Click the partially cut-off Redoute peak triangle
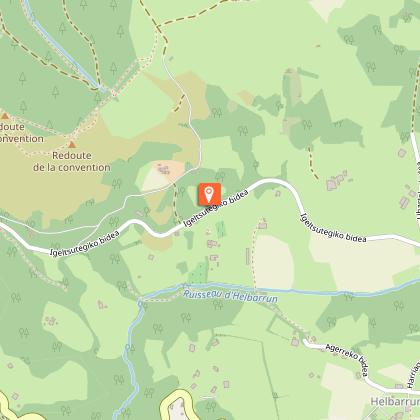Image resolution: width=420 pixels, height=420 pixels. [5, 116]
